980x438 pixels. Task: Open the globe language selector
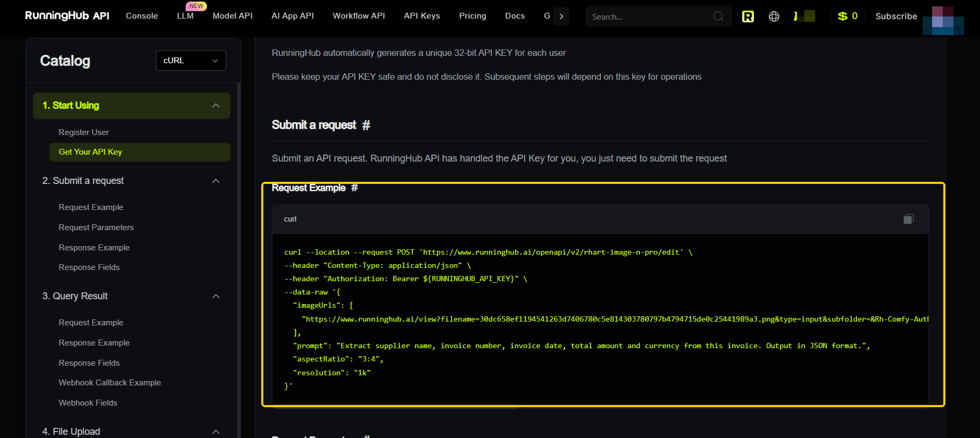tap(774, 16)
